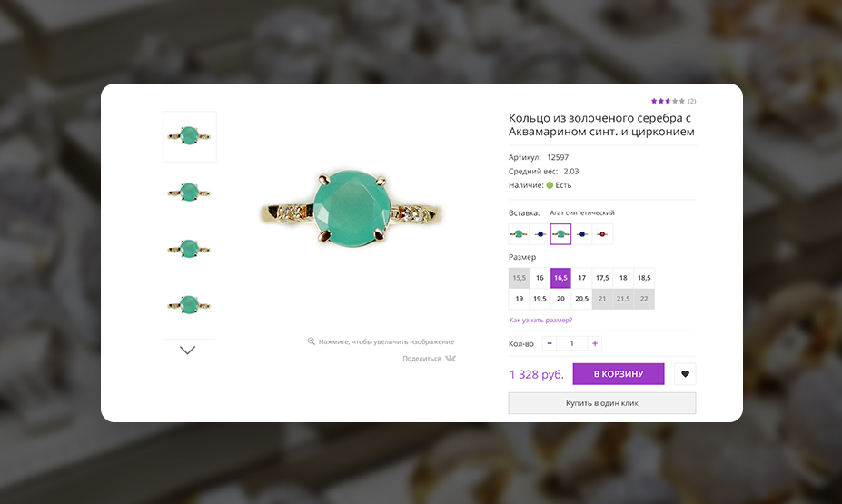The image size is (842, 504).
Task: Select ring size 19,5
Action: point(540,299)
